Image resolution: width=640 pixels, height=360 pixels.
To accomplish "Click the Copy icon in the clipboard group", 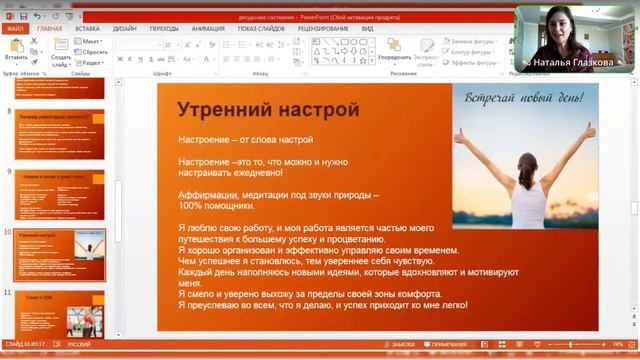I will coord(34,52).
